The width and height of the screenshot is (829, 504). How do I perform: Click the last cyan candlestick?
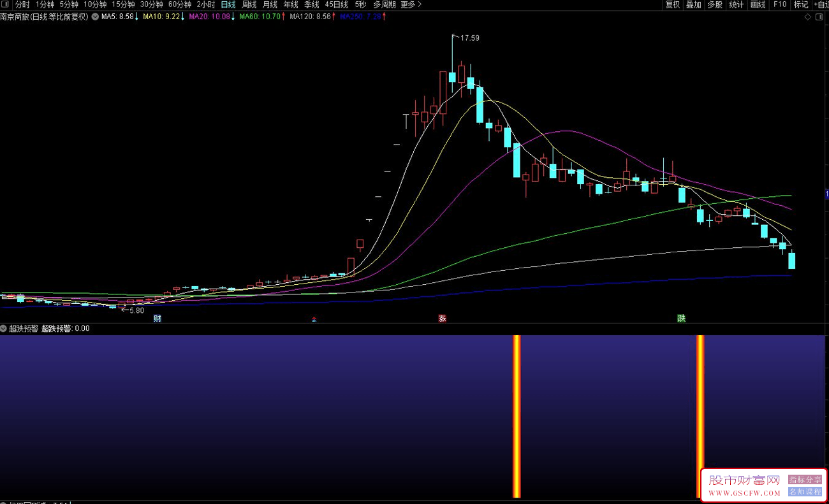(x=792, y=261)
